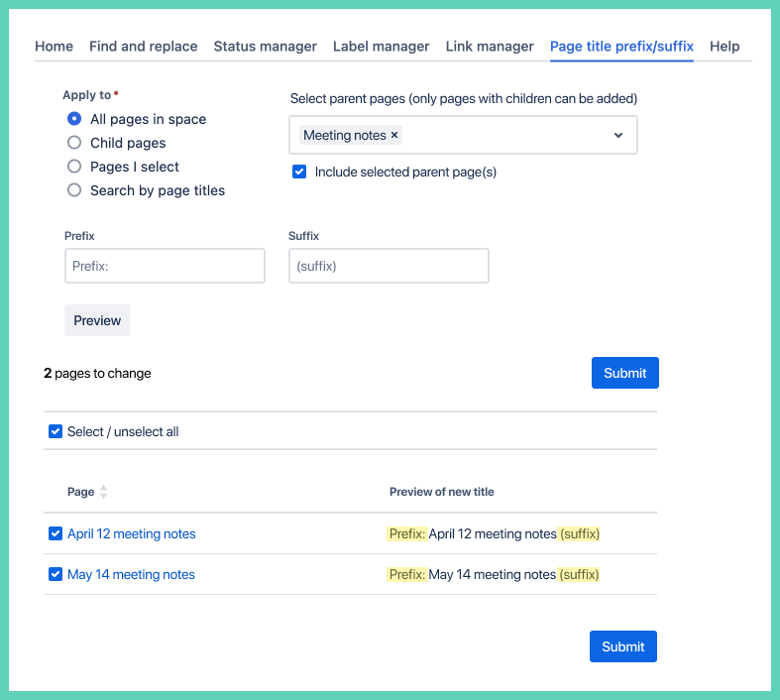This screenshot has width=780, height=700.
Task: Uncheck May 14 meeting notes row
Action: click(56, 574)
